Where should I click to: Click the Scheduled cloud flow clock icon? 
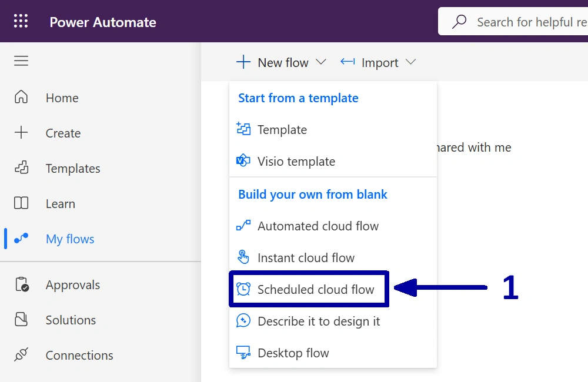click(243, 289)
